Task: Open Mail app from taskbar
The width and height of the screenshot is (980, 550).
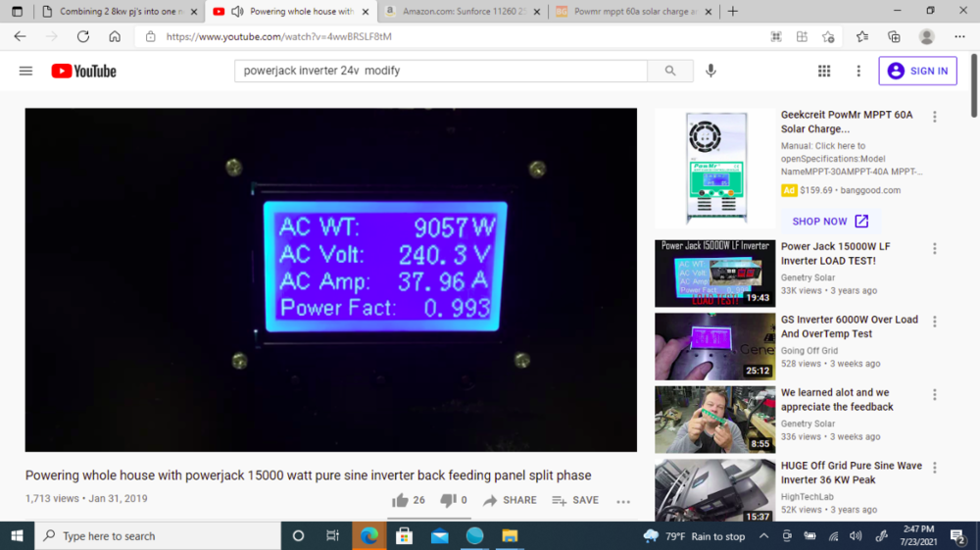Action: (x=439, y=535)
